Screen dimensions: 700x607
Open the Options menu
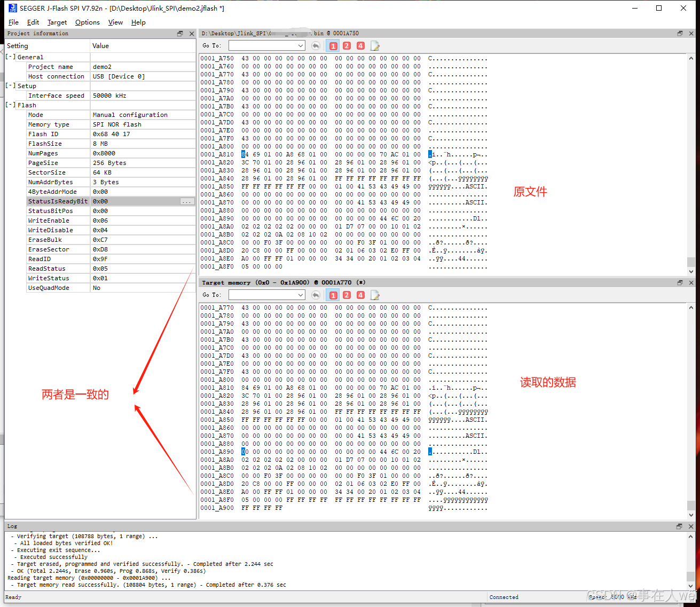(88, 22)
